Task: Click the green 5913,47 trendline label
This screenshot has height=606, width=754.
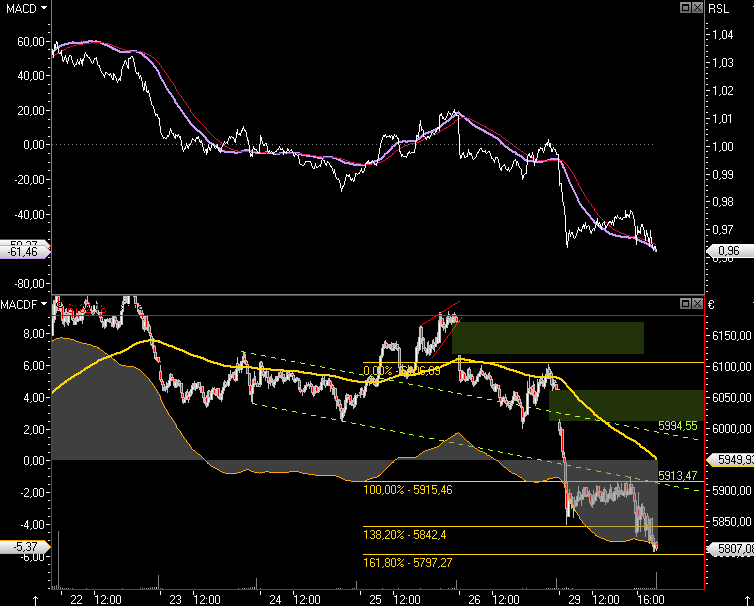Action: point(678,476)
